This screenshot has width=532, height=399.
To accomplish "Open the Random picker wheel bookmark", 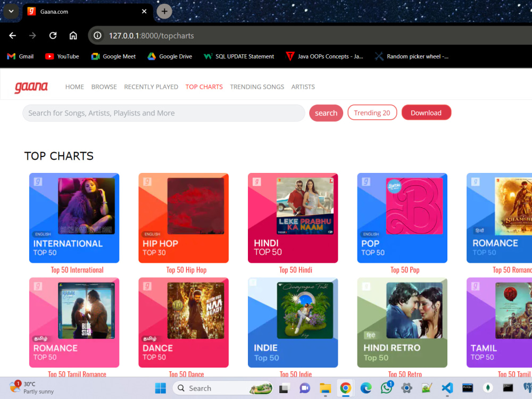I will (x=412, y=56).
